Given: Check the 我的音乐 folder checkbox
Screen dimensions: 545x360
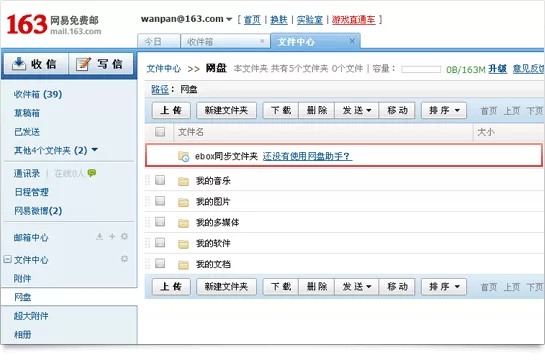Looking at the screenshot, I should pos(160,180).
